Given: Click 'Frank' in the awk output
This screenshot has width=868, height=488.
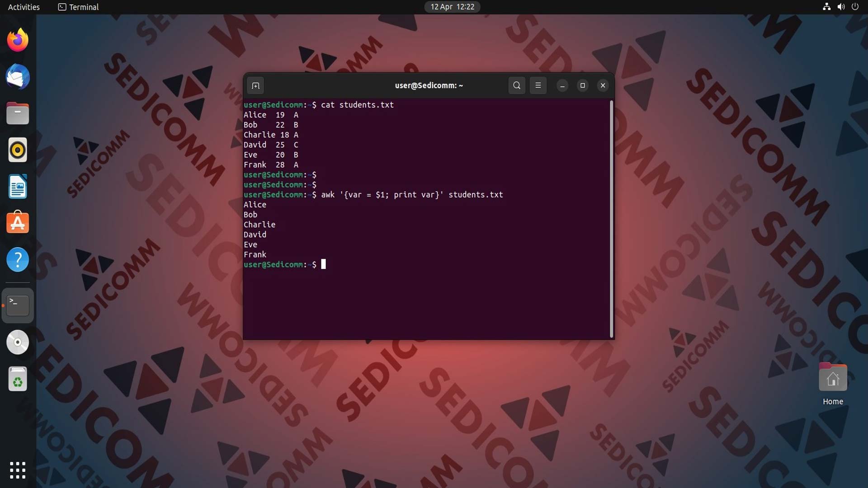Looking at the screenshot, I should click(x=255, y=255).
